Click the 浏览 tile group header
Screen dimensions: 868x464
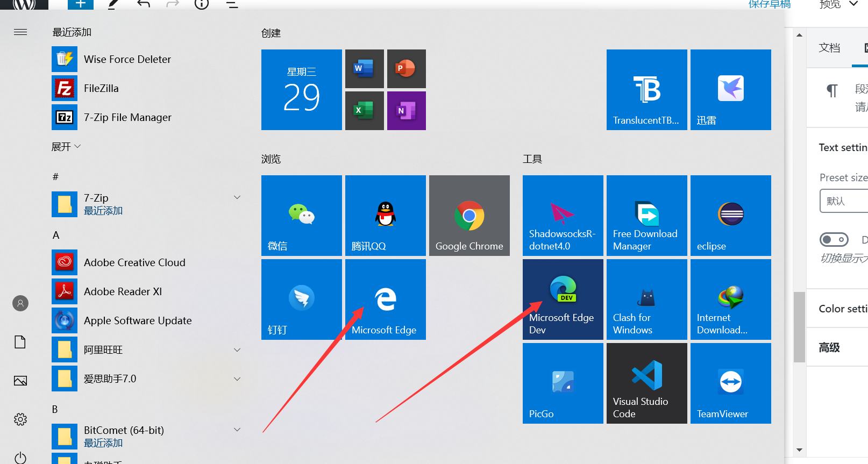271,159
